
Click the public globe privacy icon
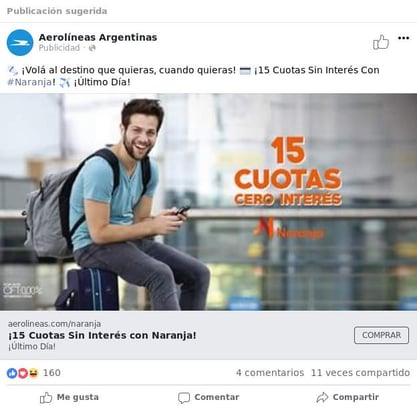point(92,48)
